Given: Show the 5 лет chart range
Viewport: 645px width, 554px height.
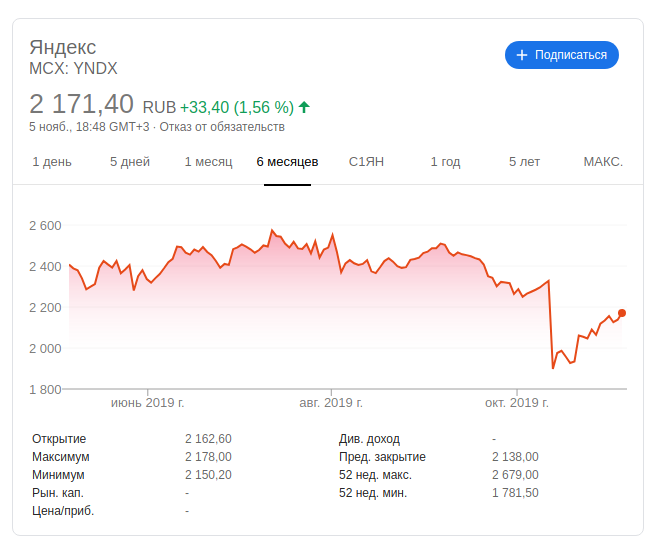Looking at the screenshot, I should [x=524, y=162].
